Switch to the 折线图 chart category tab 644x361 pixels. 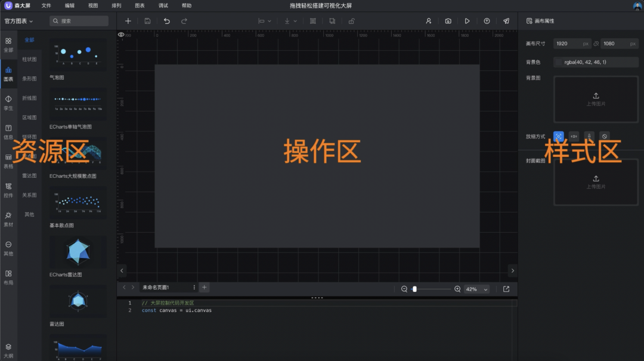point(29,98)
